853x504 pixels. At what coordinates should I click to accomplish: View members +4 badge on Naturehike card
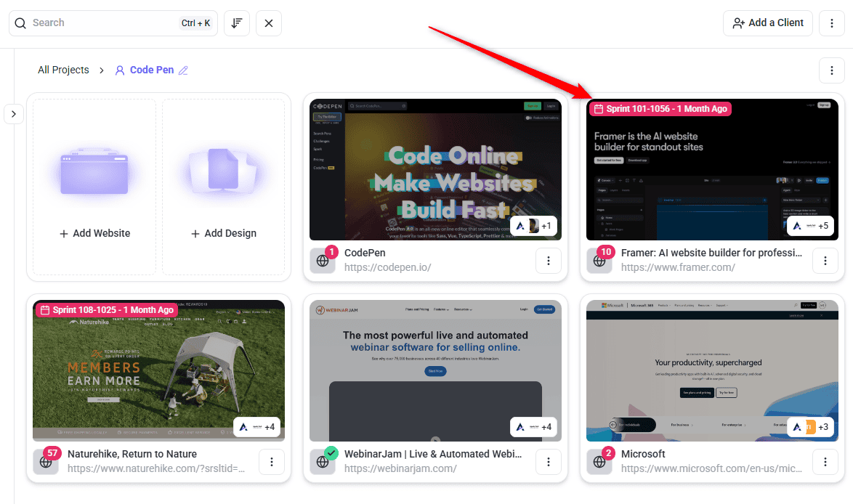pos(256,427)
